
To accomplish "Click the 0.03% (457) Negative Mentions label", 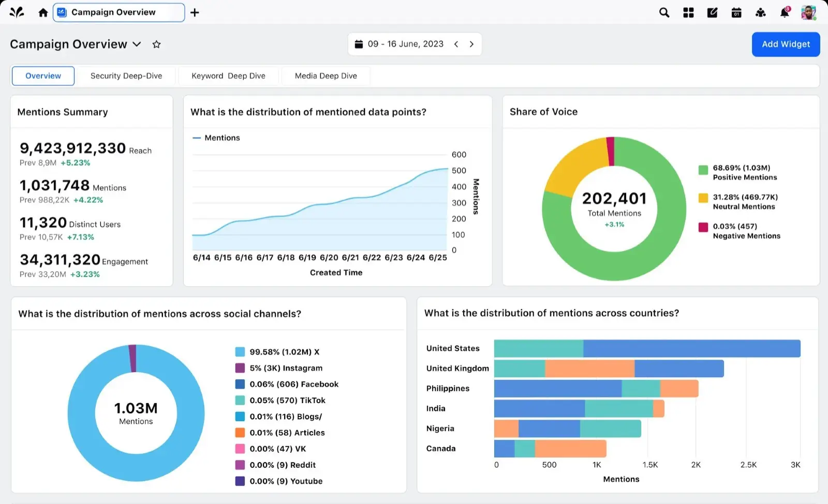I will click(746, 231).
